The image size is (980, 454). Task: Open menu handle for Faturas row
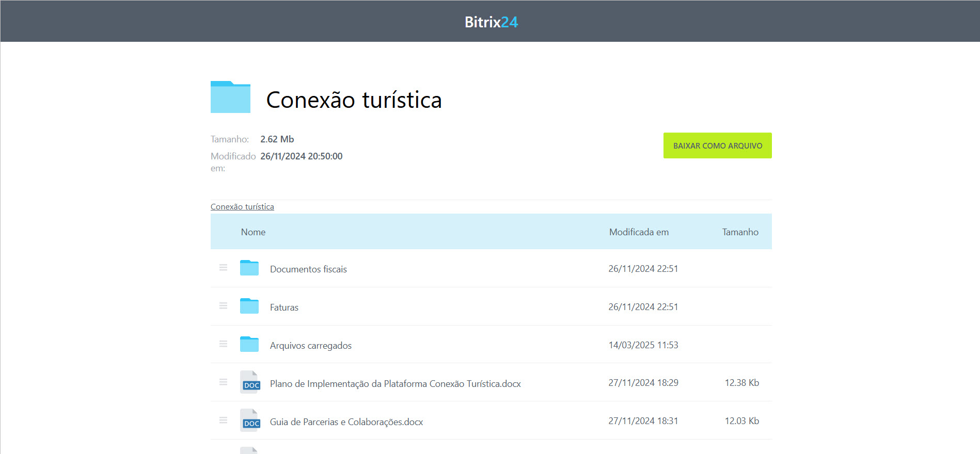(x=223, y=306)
